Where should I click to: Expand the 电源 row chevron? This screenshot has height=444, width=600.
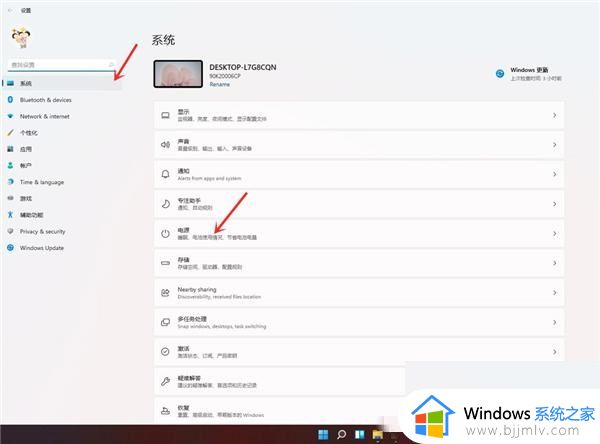point(554,233)
